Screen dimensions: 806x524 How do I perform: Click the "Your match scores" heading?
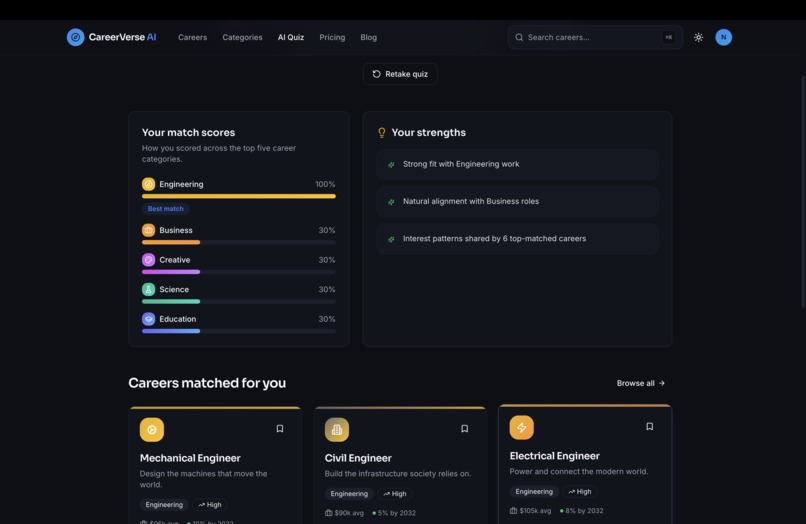[x=188, y=132]
